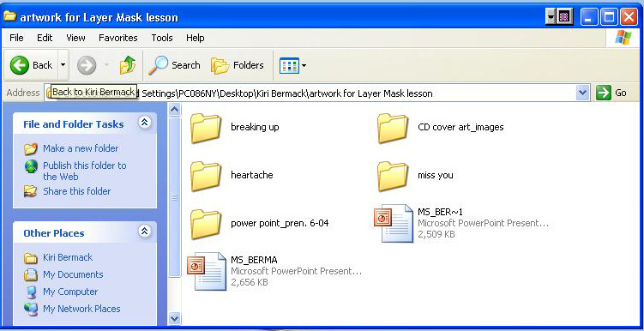644x331 pixels.
Task: Click the MS_BER~1 file name text
Action: tap(440, 212)
